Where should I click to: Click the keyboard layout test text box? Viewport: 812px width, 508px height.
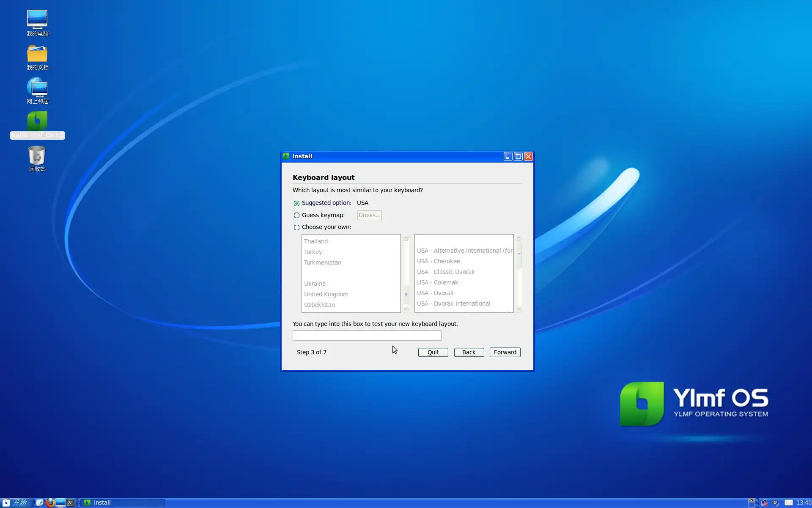(x=367, y=336)
